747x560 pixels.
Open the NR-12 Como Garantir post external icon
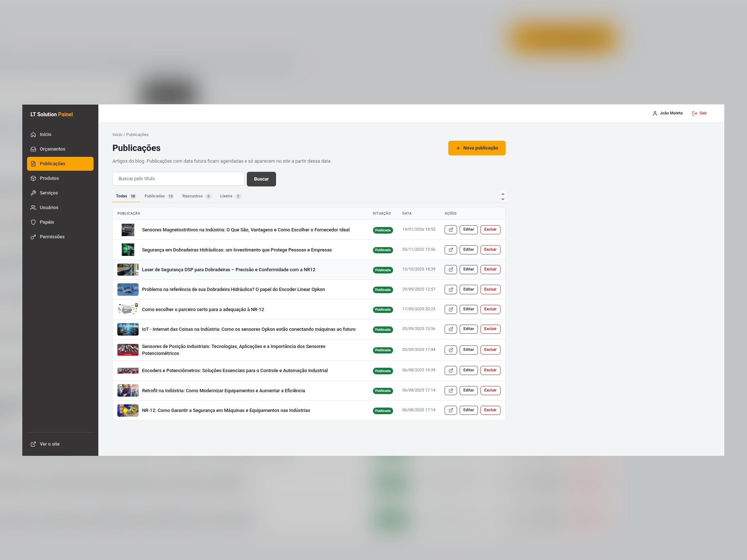click(x=451, y=410)
